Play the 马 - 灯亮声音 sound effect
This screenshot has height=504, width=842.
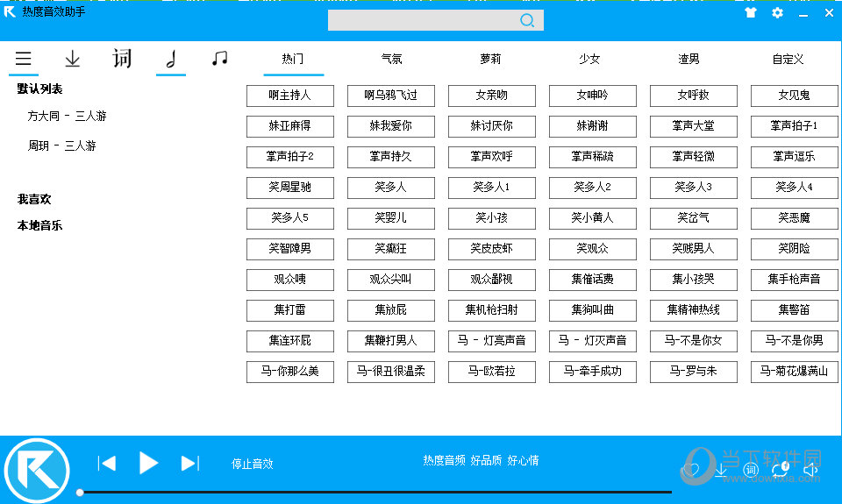[492, 341]
